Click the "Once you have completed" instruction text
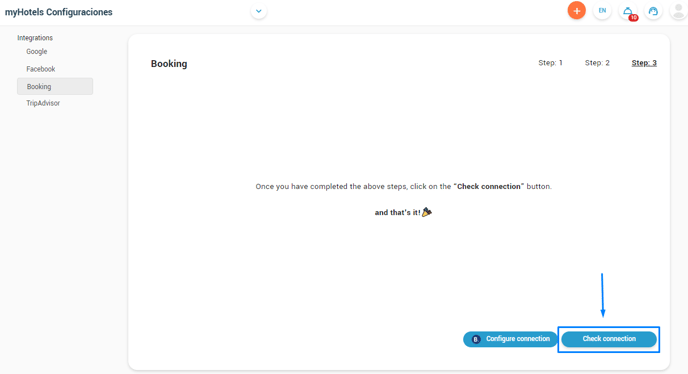This screenshot has height=374, width=688. [403, 187]
